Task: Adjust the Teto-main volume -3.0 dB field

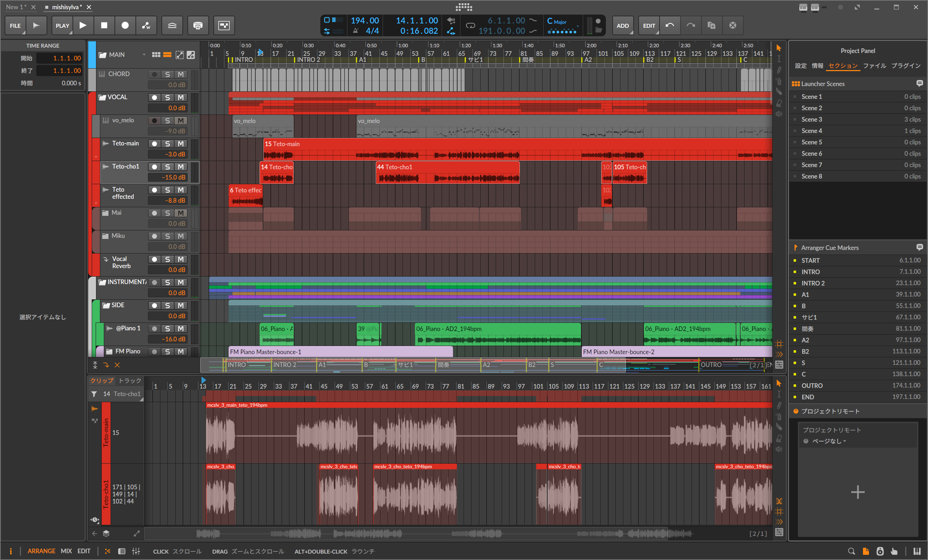Action: coord(168,154)
